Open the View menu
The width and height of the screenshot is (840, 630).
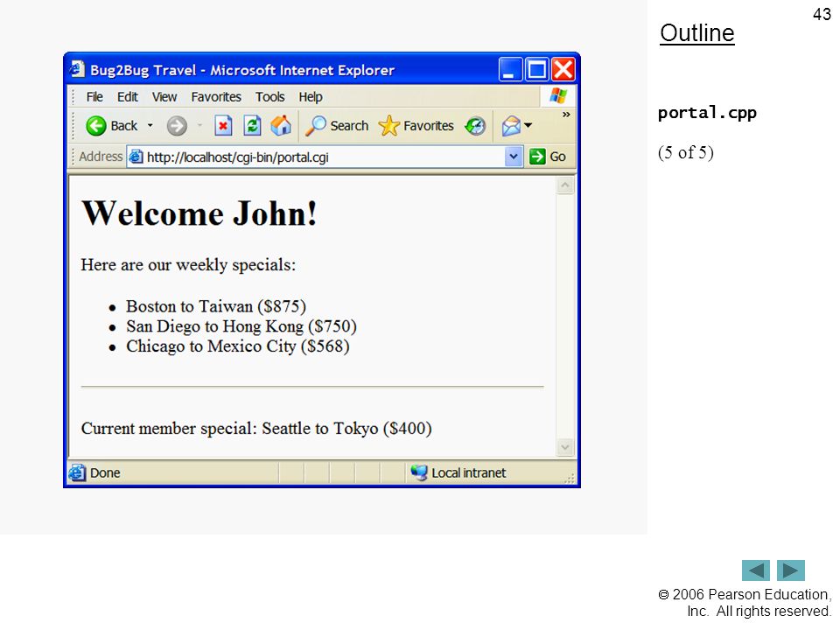164,97
